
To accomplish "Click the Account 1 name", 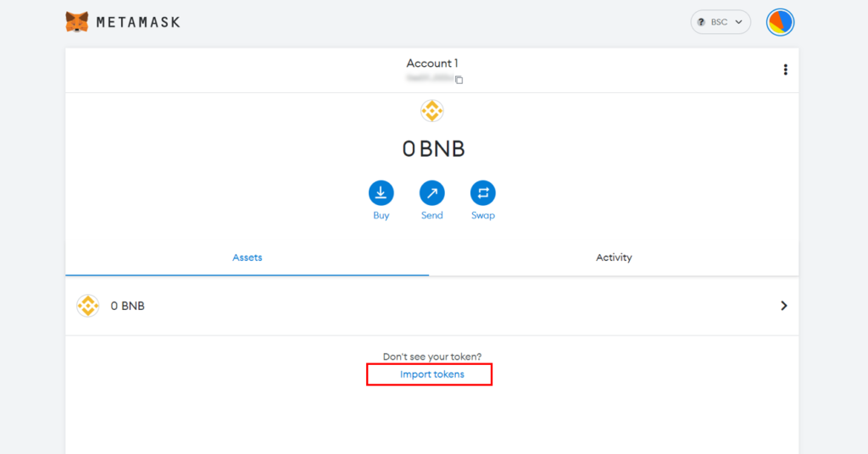I will (x=431, y=63).
